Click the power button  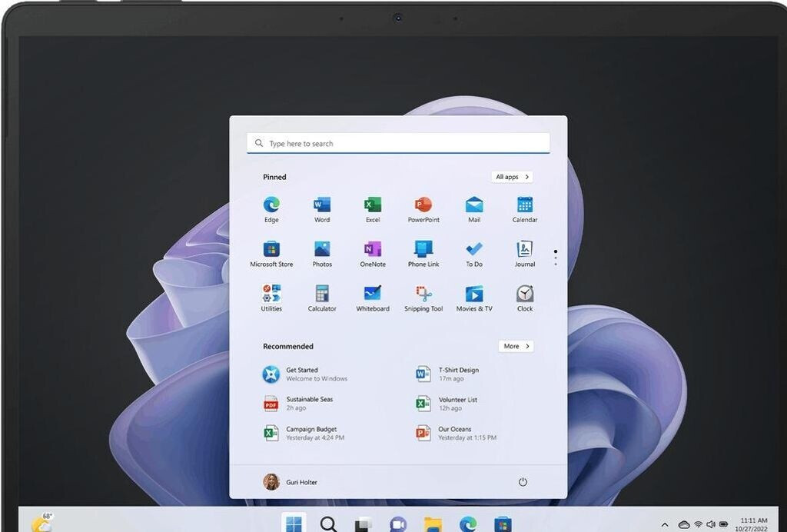pos(523,482)
